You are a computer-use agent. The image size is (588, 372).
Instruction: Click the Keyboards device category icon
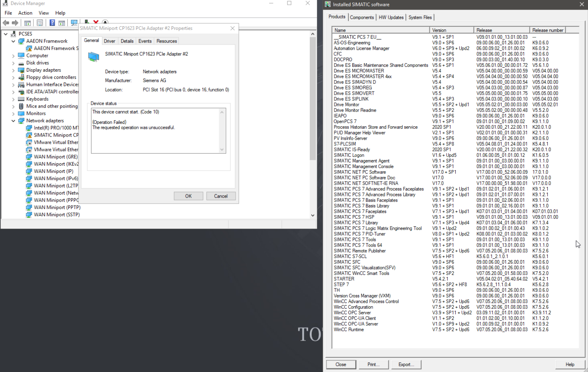point(21,99)
